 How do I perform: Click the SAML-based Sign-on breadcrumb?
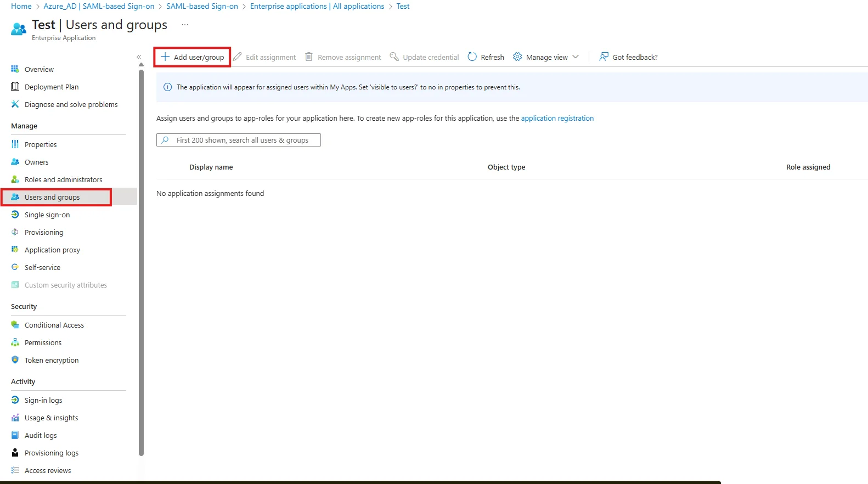coord(202,6)
